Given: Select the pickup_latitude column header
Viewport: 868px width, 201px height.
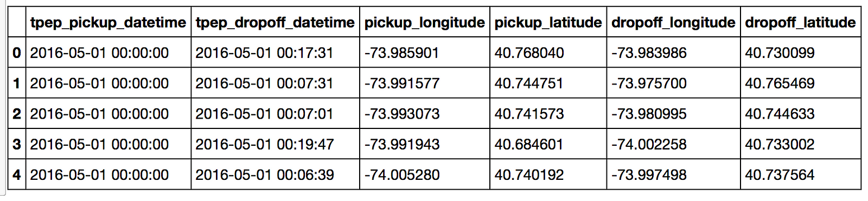Looking at the screenshot, I should tap(548, 22).
